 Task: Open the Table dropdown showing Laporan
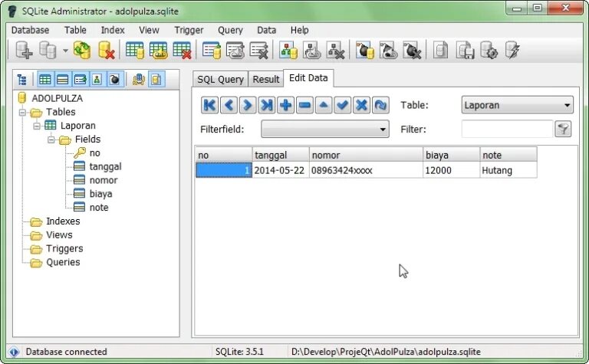tap(517, 105)
